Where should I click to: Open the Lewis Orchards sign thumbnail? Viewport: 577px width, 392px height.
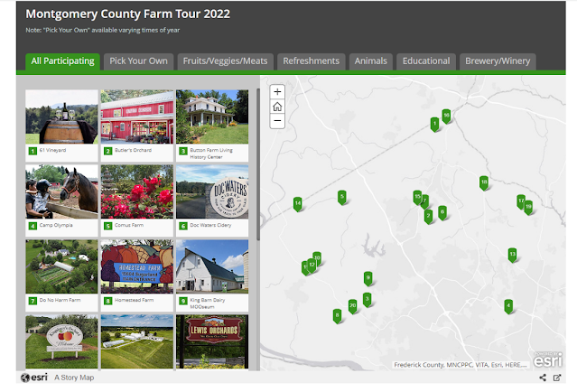(x=212, y=341)
